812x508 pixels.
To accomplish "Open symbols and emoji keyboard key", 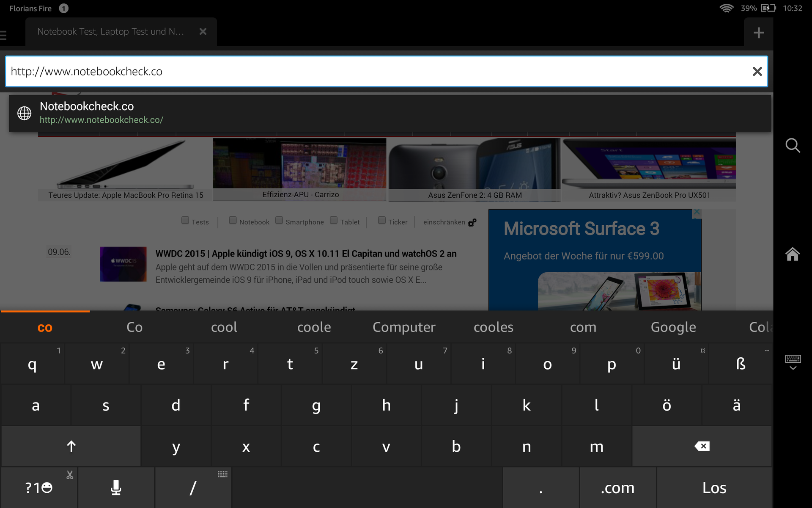I will coord(39,488).
